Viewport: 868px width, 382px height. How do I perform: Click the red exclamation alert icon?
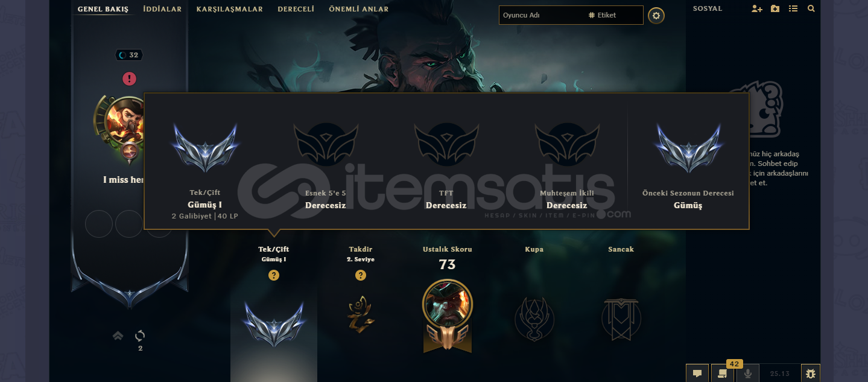pos(129,78)
